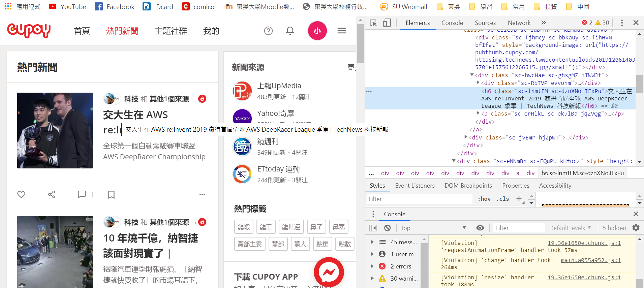Viewport: 644px width, 288px height.
Task: Like the AWS DeepRacer article with heart icon
Action: (x=21, y=194)
